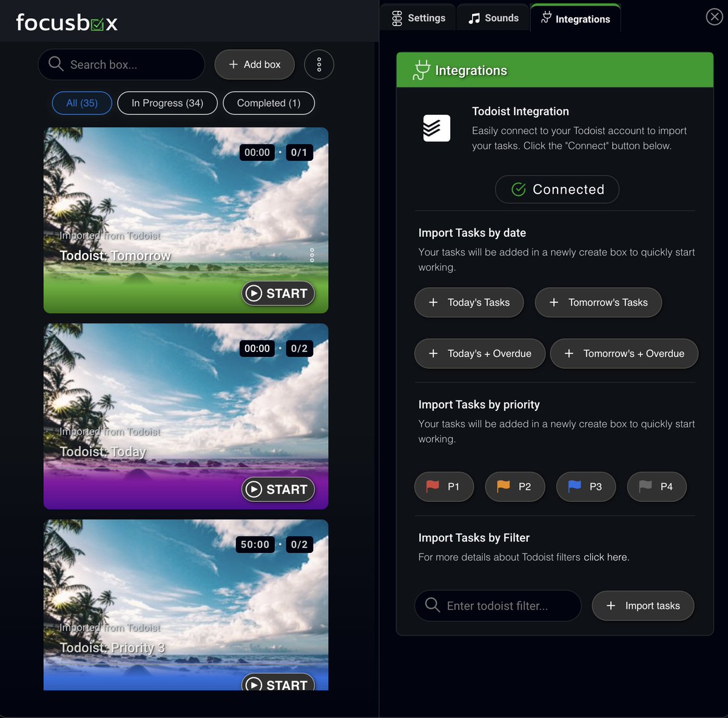
Task: Focus the Search box field
Action: 121,64
